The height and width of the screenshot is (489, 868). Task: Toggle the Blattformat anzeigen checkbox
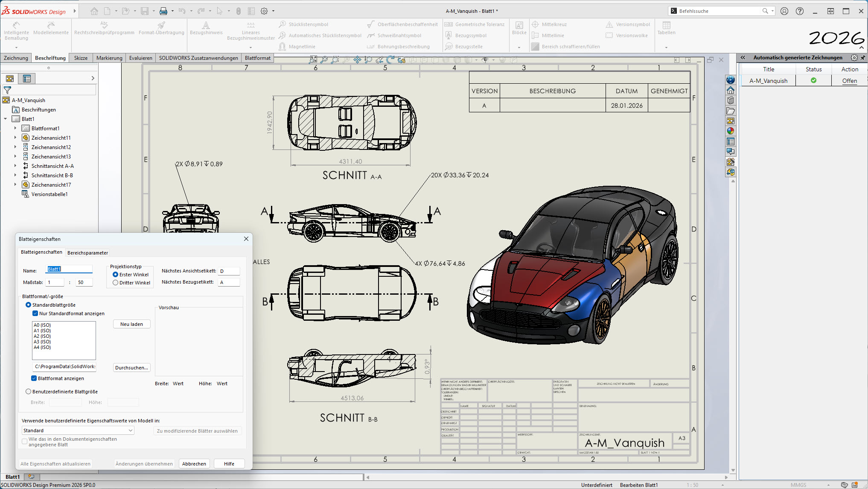(x=34, y=378)
